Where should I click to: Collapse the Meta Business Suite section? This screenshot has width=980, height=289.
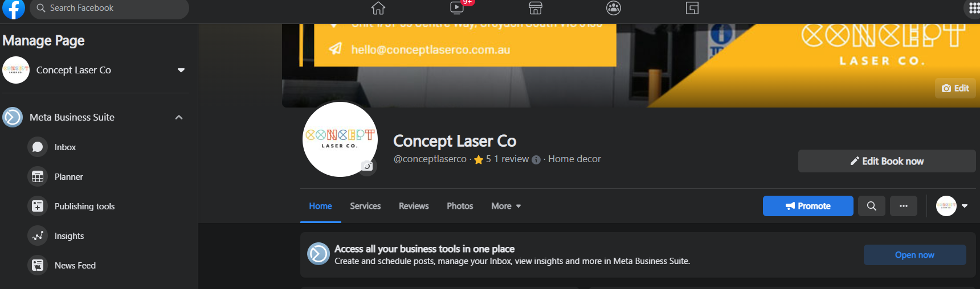click(179, 117)
